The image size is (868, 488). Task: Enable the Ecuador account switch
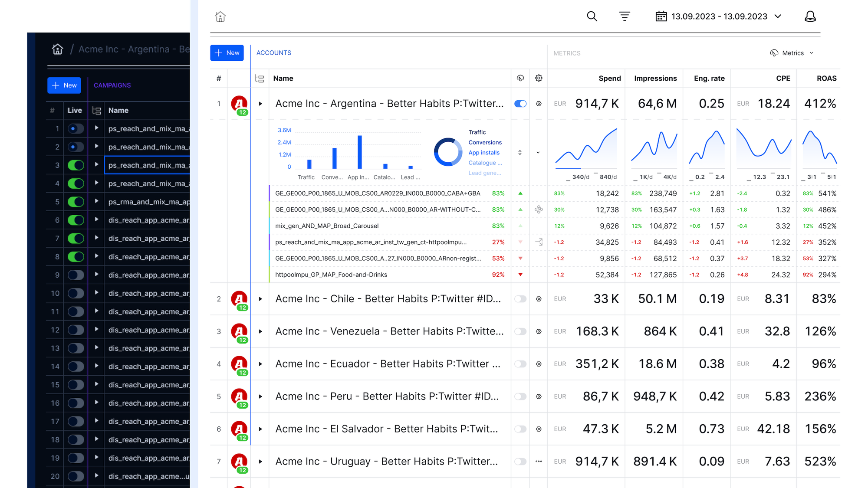click(x=520, y=364)
